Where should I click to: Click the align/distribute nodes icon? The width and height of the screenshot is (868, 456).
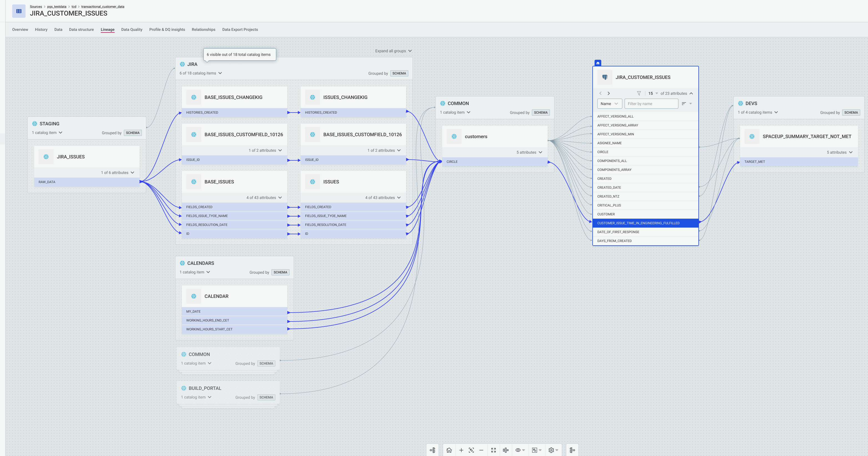tap(505, 450)
